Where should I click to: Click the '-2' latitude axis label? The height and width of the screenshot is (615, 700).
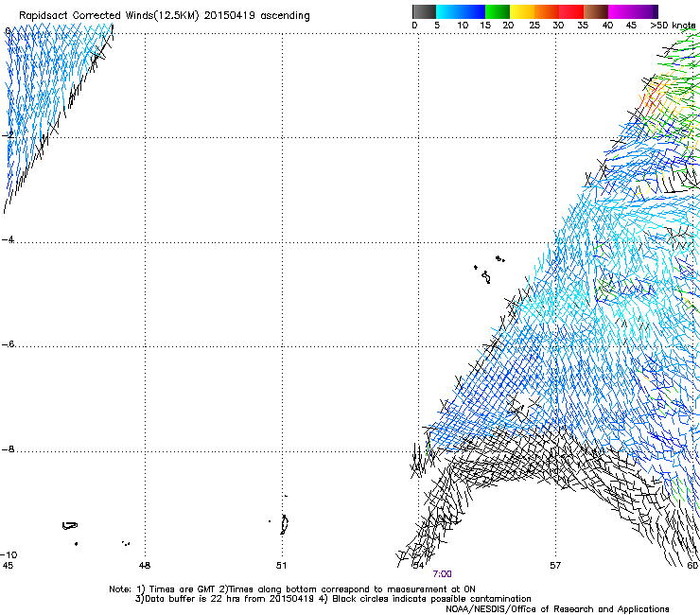pos(8,135)
